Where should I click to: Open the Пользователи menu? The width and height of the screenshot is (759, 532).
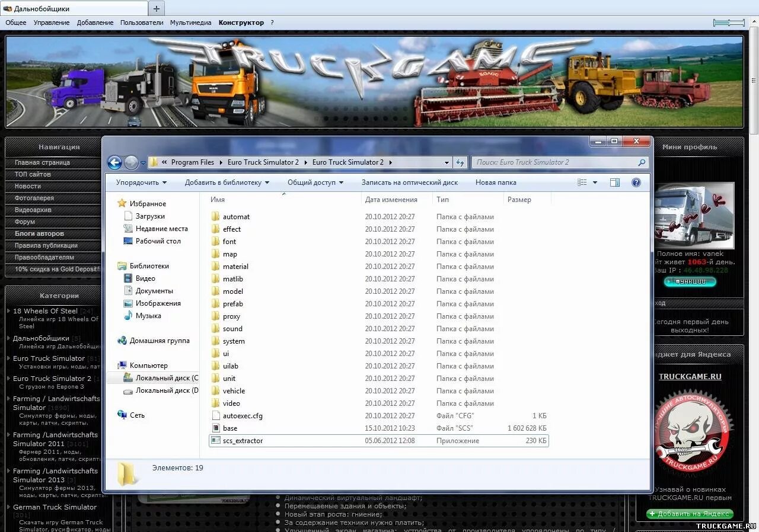click(x=142, y=23)
